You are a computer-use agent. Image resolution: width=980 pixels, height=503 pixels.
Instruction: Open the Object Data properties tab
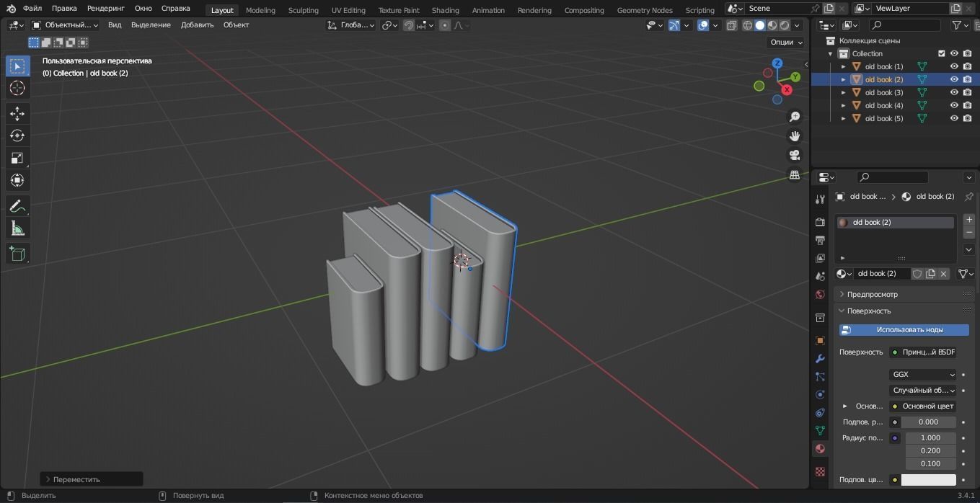820,430
